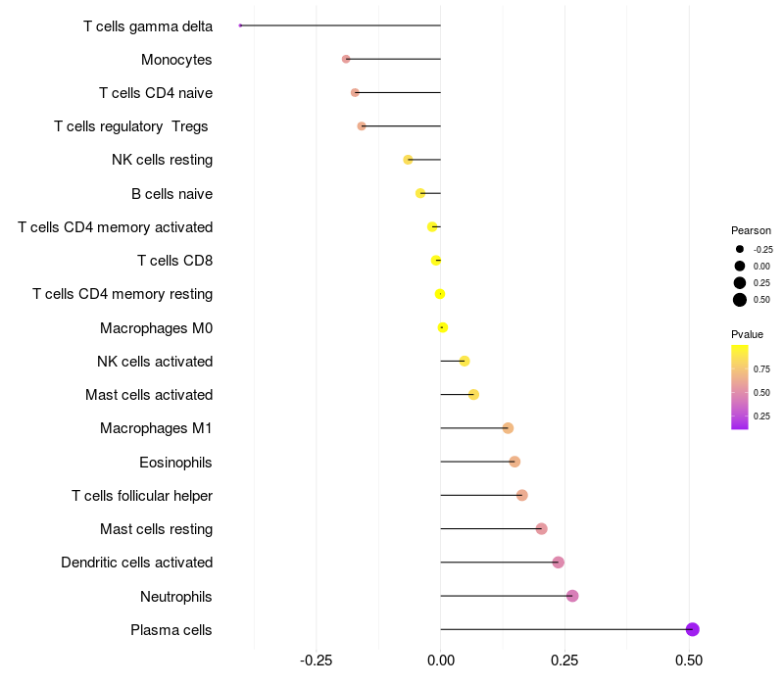Click the T cells follicular helper label
This screenshot has height=686, width=784.
point(142,496)
